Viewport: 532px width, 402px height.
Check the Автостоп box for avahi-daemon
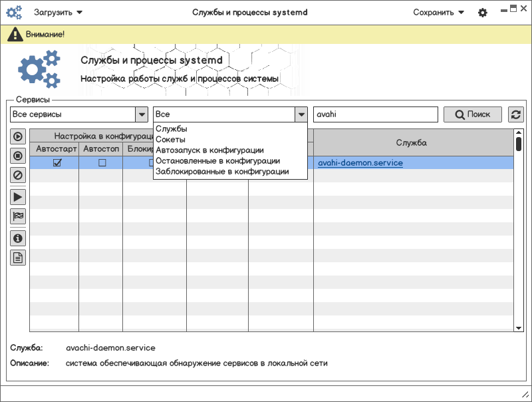point(102,163)
